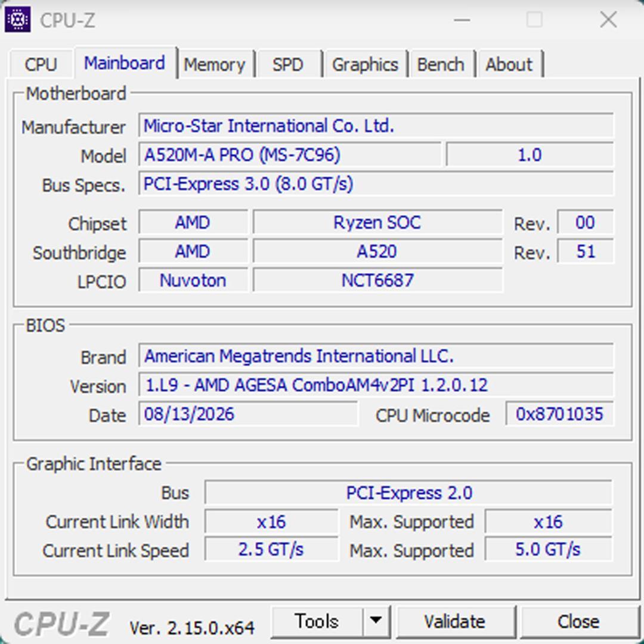The width and height of the screenshot is (644, 644).
Task: Open the SPD tab
Action: click(288, 64)
